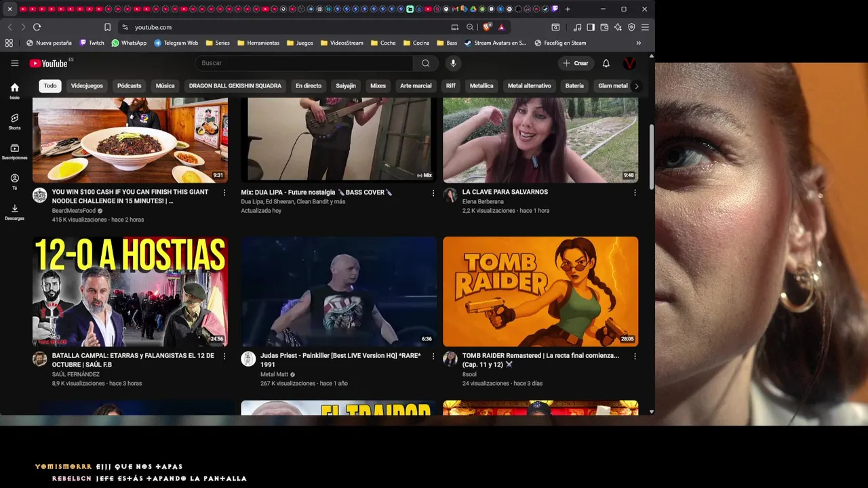Open options for the noodle challenge video
The height and width of the screenshot is (488, 868).
click(x=224, y=192)
